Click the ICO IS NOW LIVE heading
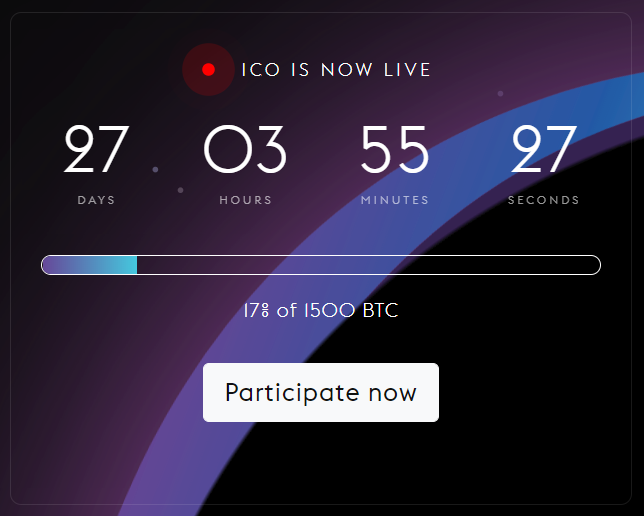This screenshot has height=516, width=644. [x=336, y=69]
